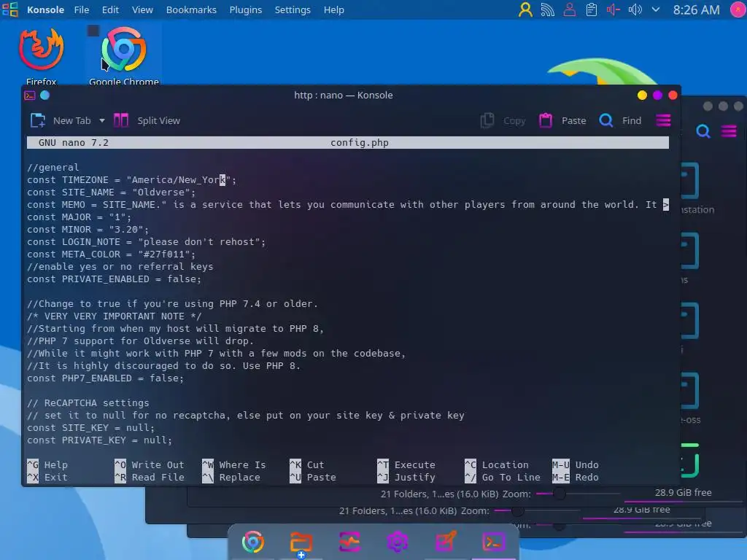
Task: Click the const SITE_KEY = null line
Action: (91, 427)
